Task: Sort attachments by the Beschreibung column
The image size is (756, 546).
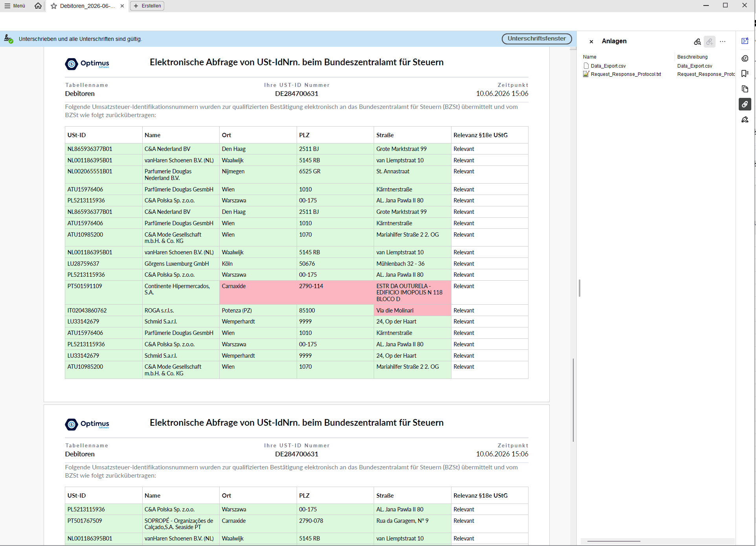Action: 692,57
